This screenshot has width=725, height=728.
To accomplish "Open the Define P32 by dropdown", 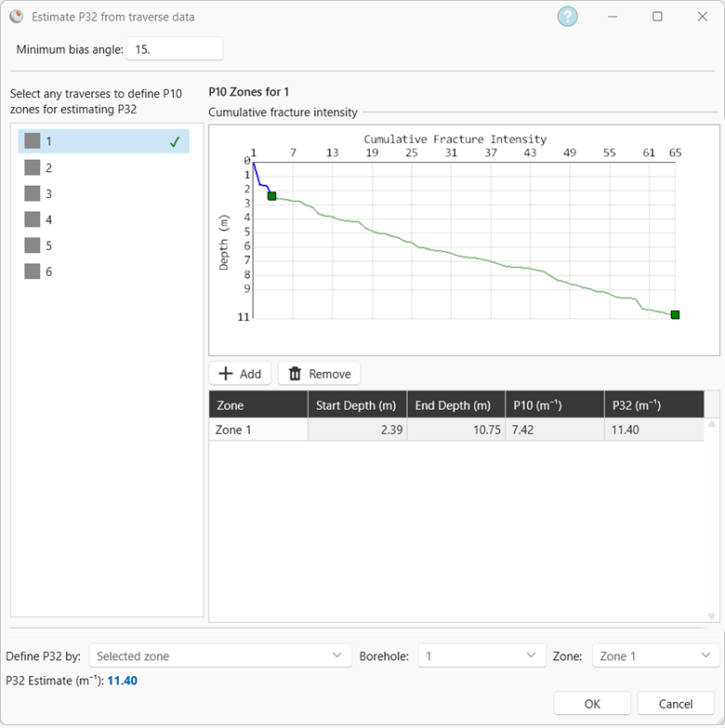I will pos(220,655).
